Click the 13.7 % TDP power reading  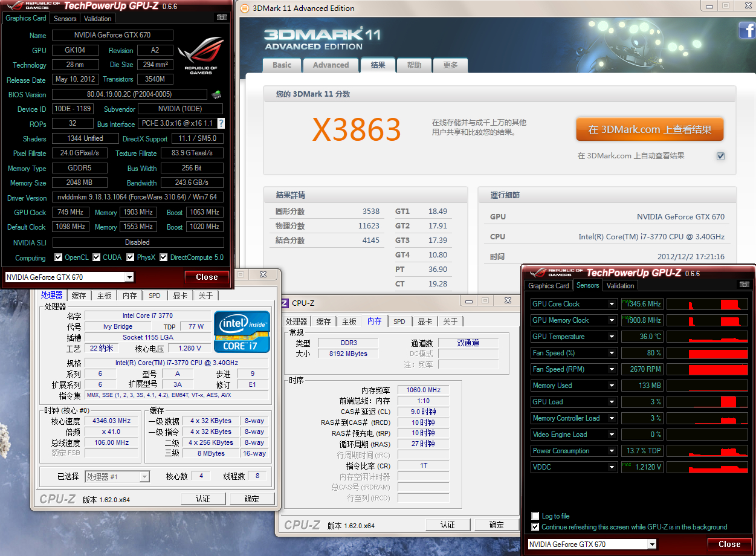point(642,451)
